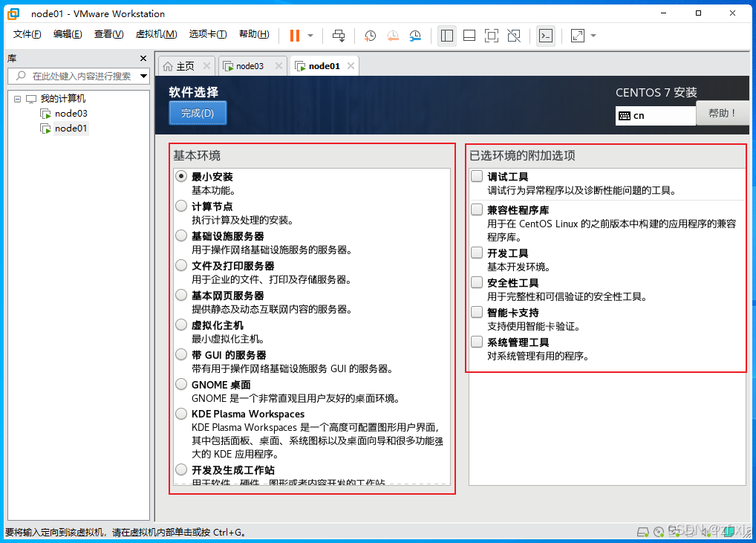The image size is (756, 543).
Task: Click the network adapter status icon
Action: point(674,532)
